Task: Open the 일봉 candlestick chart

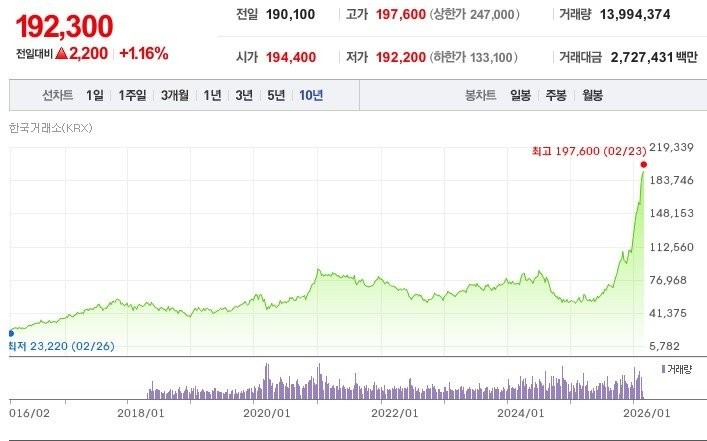Action: click(520, 96)
